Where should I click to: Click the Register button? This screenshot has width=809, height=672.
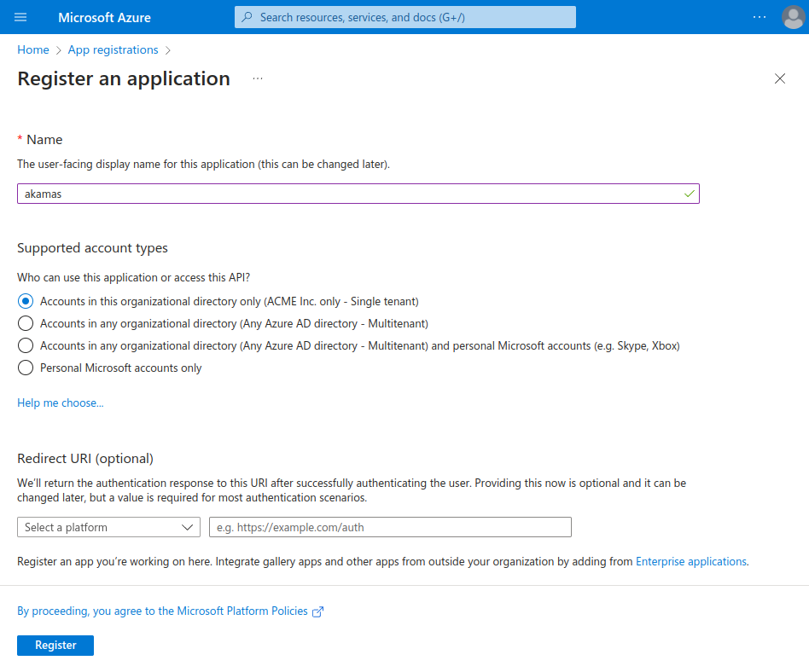[55, 646]
